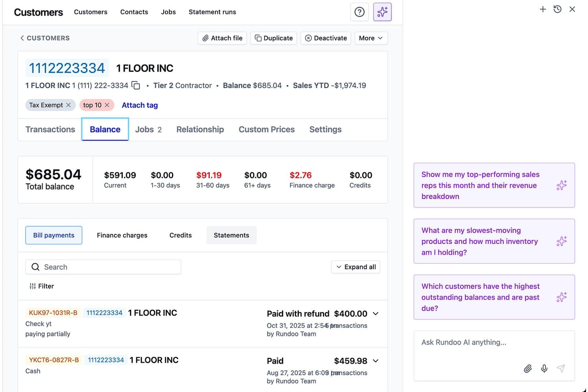Start a new AI chat with plus icon
Viewport: 588px width, 392px height.
(x=543, y=9)
